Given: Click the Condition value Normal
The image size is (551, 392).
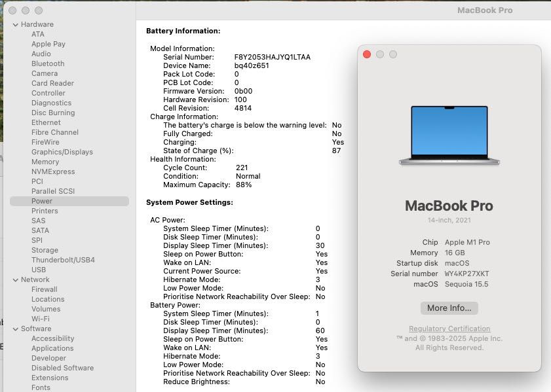Looking at the screenshot, I should [x=248, y=177].
